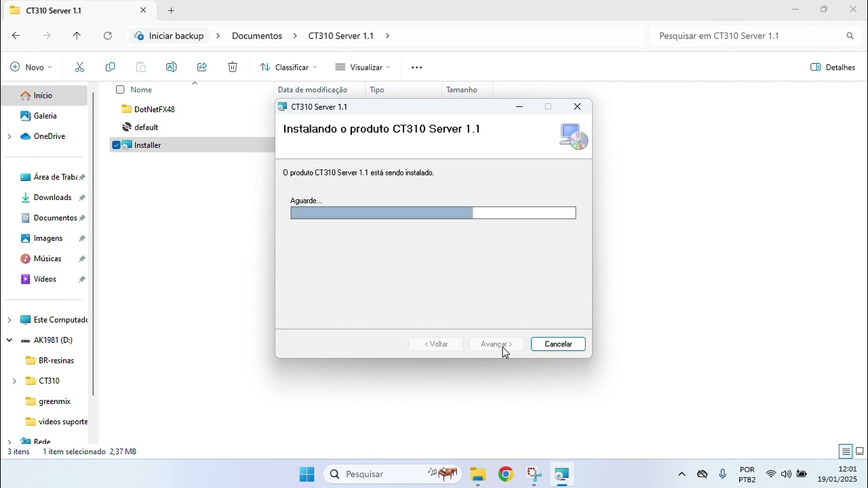Click the volume speaker tray icon

786,474
